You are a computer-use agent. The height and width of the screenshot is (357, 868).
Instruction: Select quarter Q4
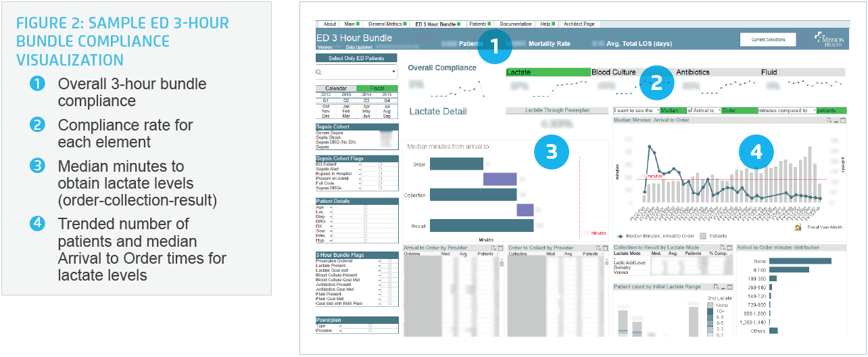[x=387, y=99]
